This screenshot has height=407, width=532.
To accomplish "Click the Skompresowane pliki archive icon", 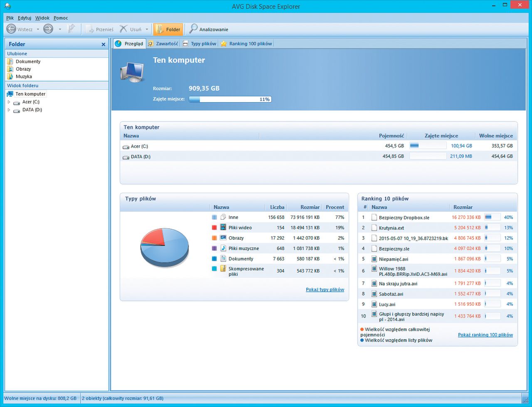I will coord(223,269).
